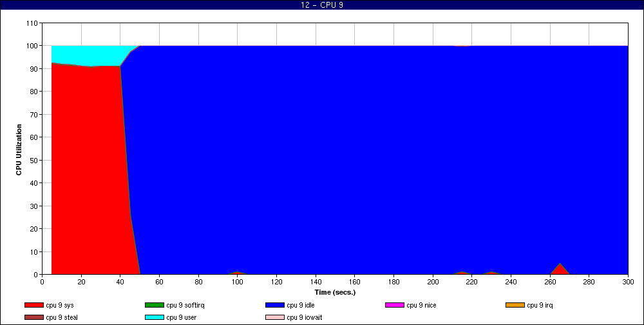Click the y-axis tick label 110
644x325 pixels.
pos(32,23)
